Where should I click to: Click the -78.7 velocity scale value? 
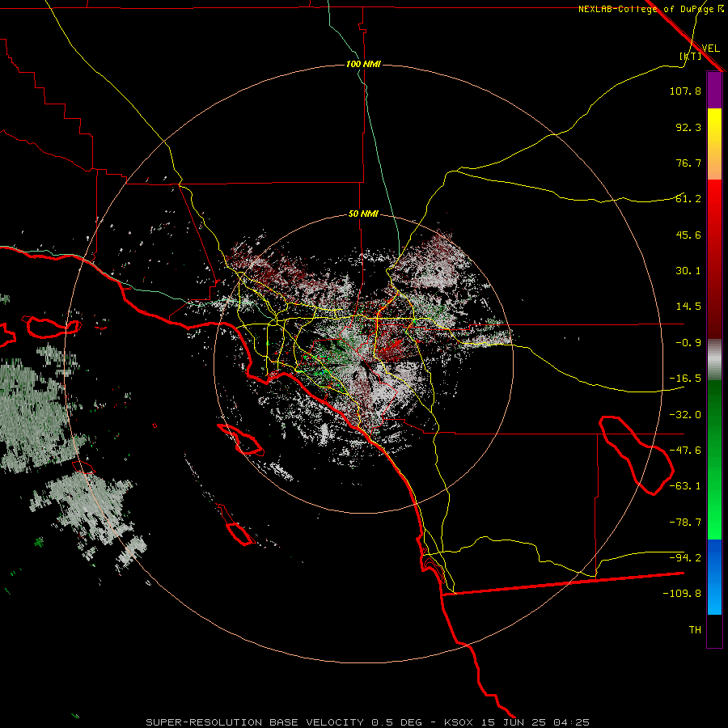pos(685,523)
